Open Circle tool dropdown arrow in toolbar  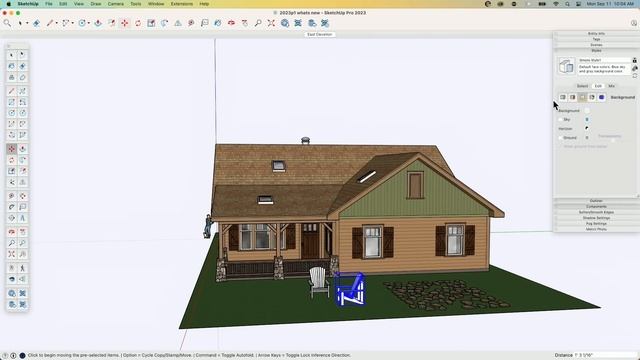click(89, 23)
